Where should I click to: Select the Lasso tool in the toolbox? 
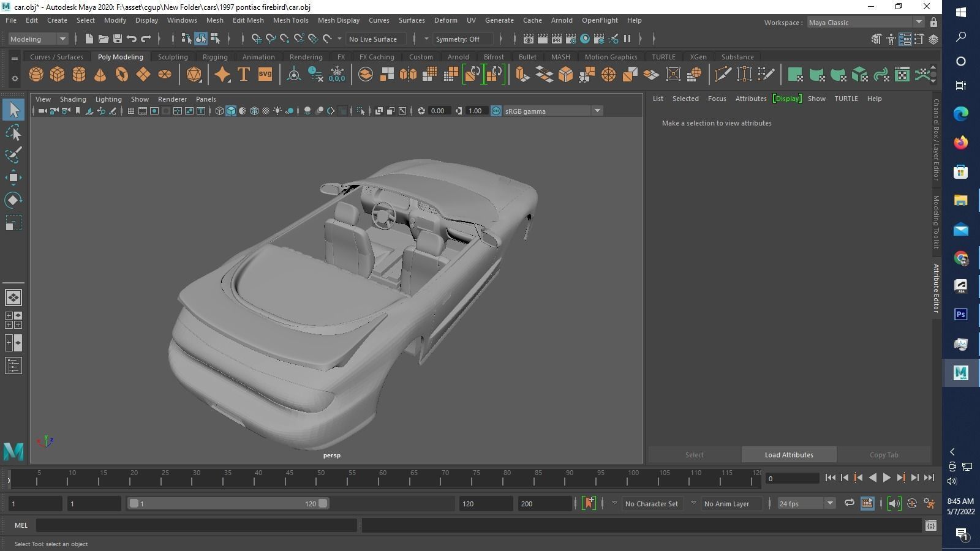13,132
